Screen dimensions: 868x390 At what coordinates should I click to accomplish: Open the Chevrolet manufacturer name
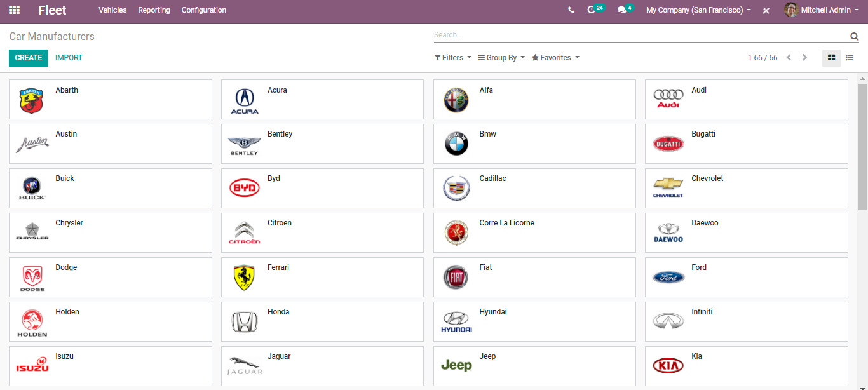pyautogui.click(x=707, y=178)
